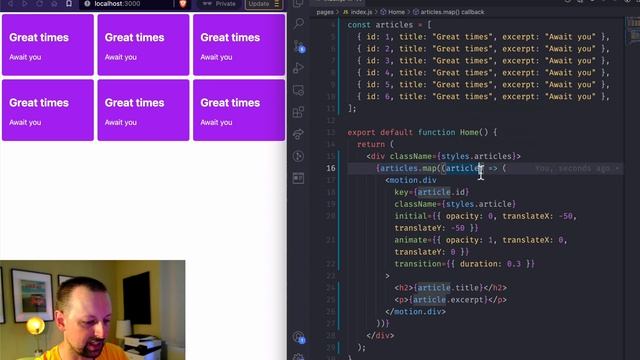Open the Manage gear icon

pos(299,357)
